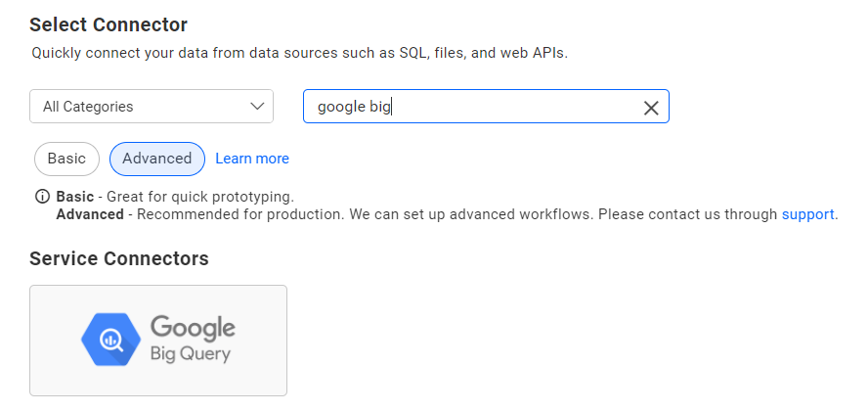Choose the Google Big Query connector card
This screenshot has width=868, height=412.
pos(158,341)
